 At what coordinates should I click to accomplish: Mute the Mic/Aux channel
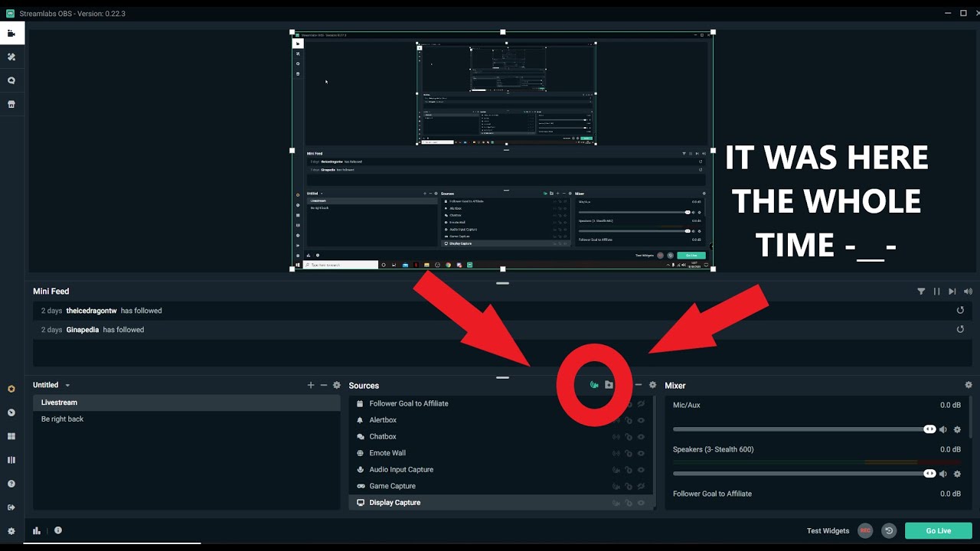pyautogui.click(x=943, y=429)
